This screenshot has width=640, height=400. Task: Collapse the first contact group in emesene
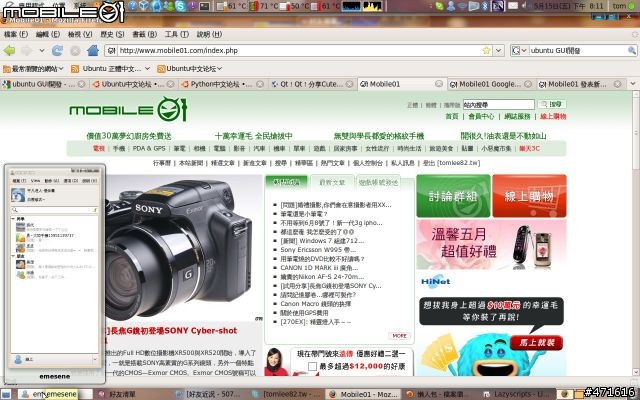pyautogui.click(x=13, y=219)
